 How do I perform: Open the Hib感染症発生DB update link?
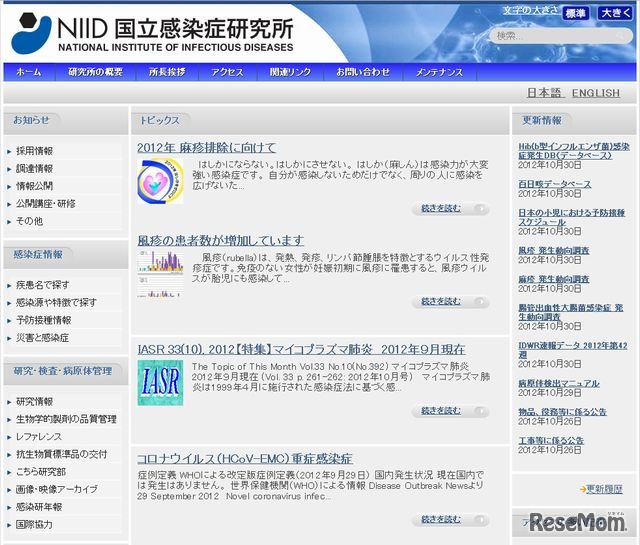574,151
